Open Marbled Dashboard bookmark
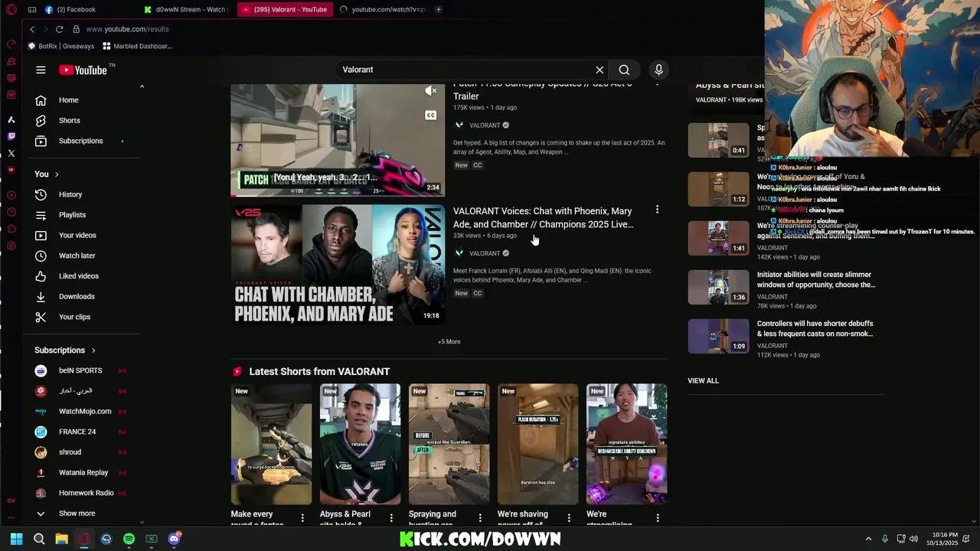Viewport: 980px width, 551px height. tap(138, 46)
